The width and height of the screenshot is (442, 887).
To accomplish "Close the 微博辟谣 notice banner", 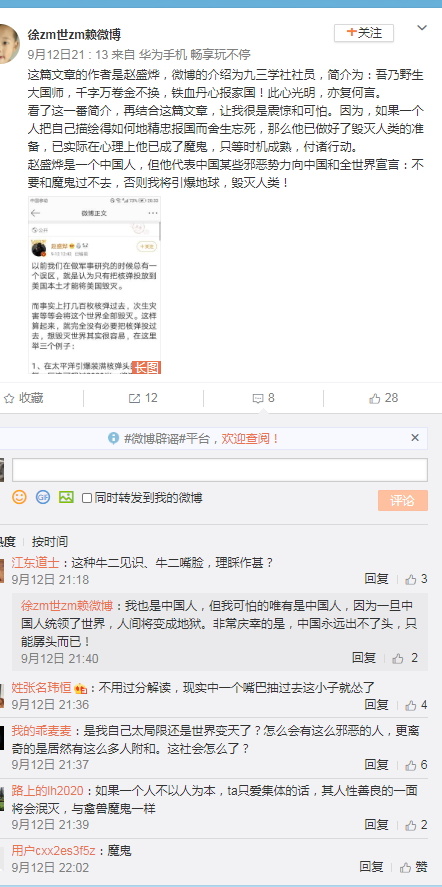I will coord(415,437).
